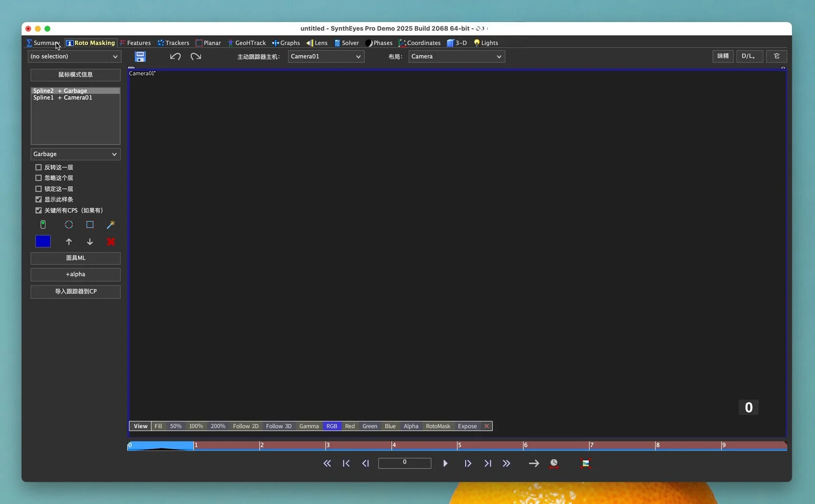815x504 pixels.
Task: Open the Camera01 active tracker host dropdown
Action: pos(326,56)
